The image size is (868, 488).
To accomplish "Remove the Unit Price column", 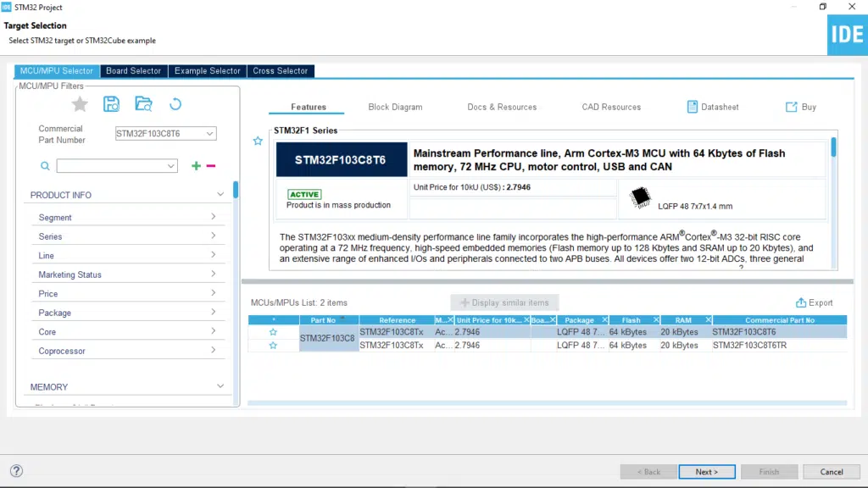I will point(526,319).
